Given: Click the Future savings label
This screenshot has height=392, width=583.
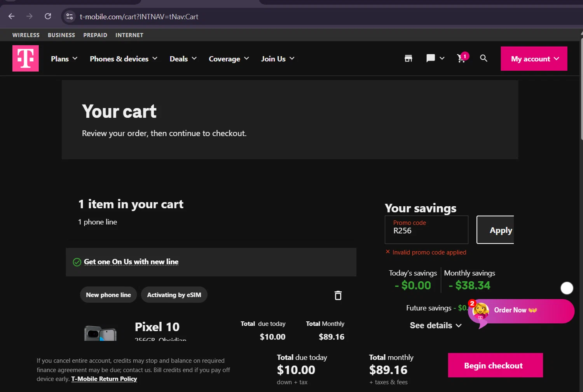Looking at the screenshot, I should [x=429, y=308].
